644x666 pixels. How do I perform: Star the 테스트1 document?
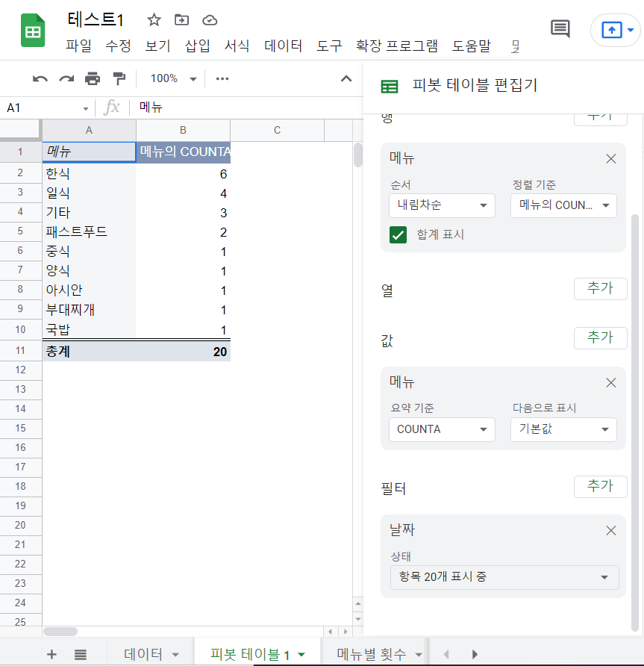click(154, 19)
